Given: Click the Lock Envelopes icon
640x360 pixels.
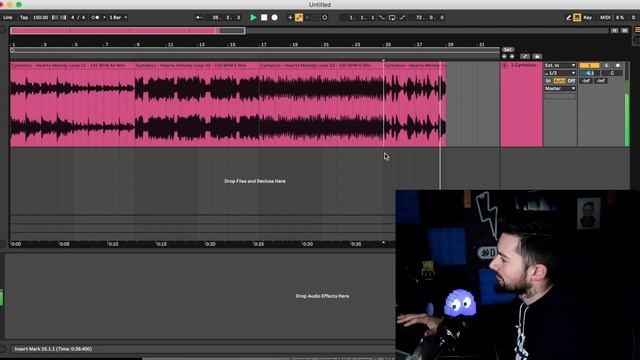Looking at the screenshot, I should pos(538,56).
